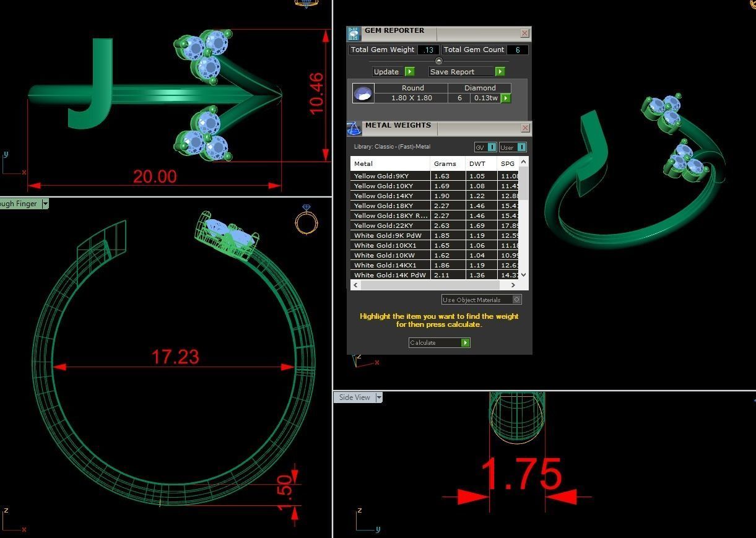Select Yellow Gold:18KY row in metal list
Image resolution: width=756 pixels, height=538 pixels.
point(390,206)
